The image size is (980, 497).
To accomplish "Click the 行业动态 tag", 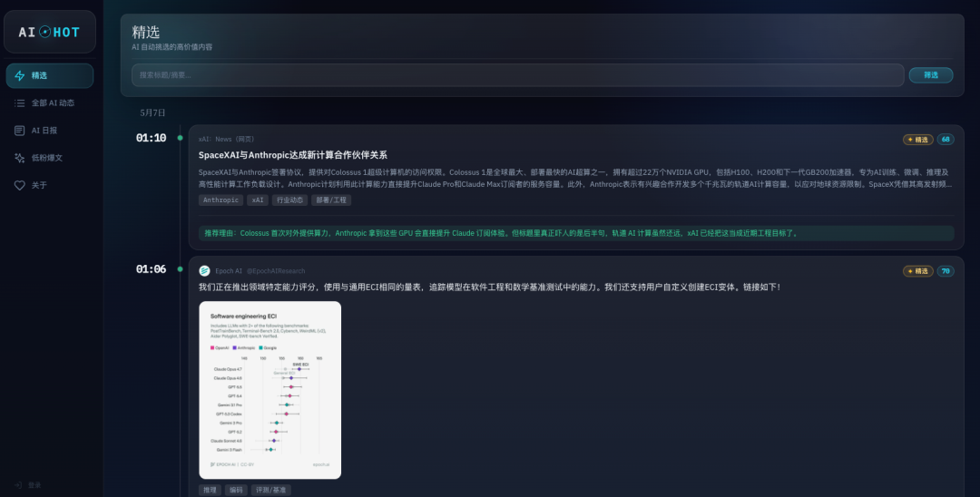I will (x=289, y=200).
